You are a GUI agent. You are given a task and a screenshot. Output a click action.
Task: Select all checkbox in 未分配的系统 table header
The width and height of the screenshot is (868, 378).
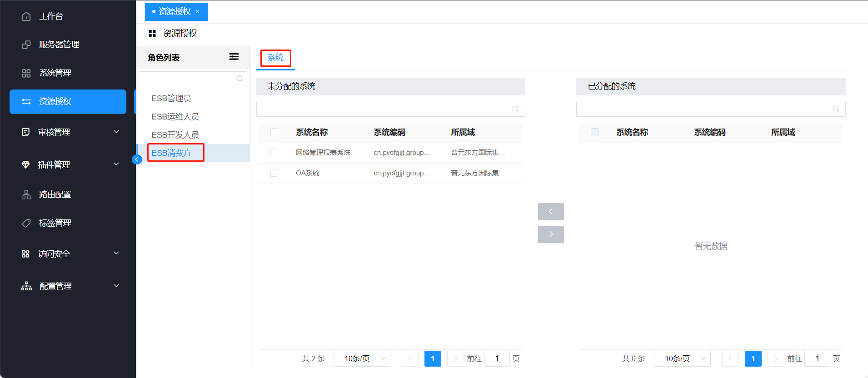pyautogui.click(x=274, y=132)
